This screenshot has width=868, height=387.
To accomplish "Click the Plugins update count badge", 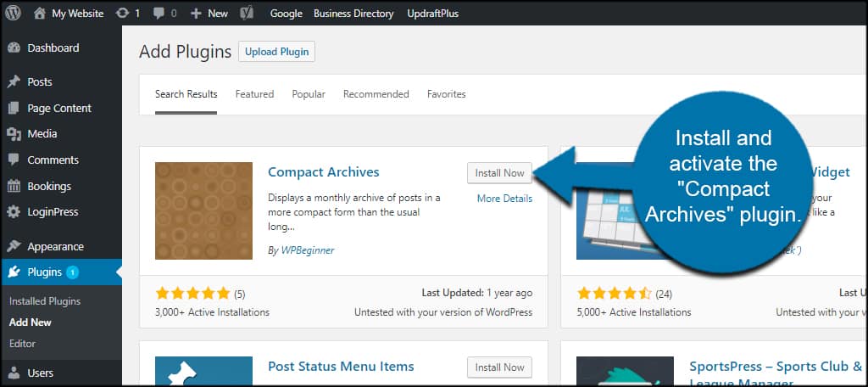I will tap(73, 272).
